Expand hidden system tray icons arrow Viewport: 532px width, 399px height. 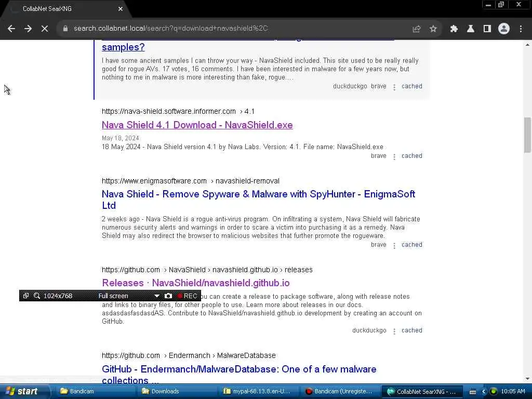[x=484, y=392]
